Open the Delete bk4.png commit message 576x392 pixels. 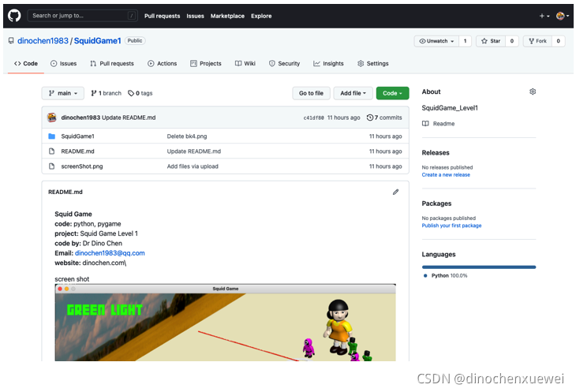tap(187, 136)
